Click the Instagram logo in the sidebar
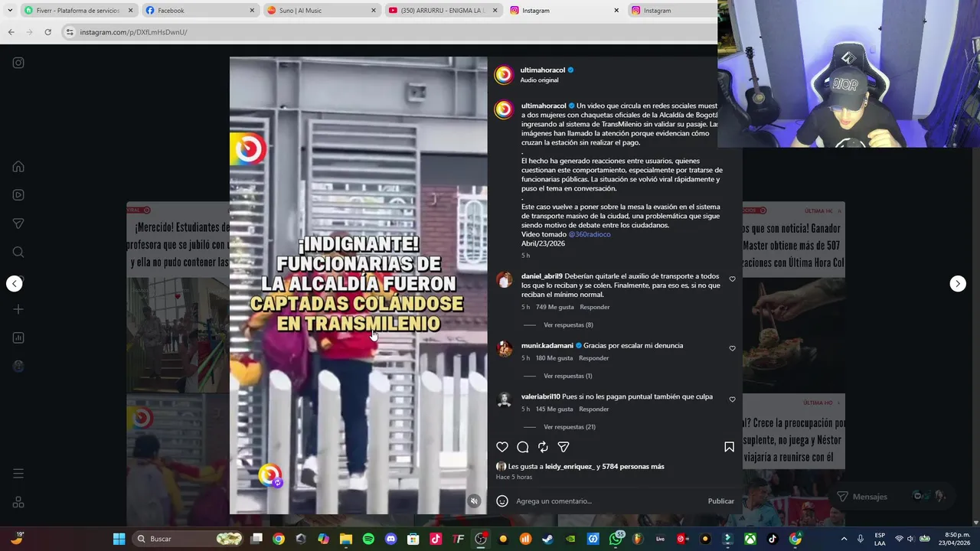Image resolution: width=980 pixels, height=551 pixels. [x=18, y=63]
